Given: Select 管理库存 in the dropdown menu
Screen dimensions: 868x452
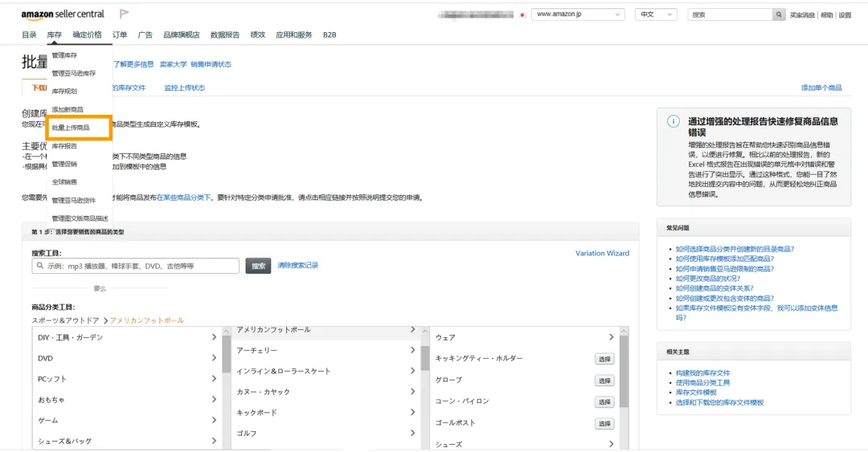Looking at the screenshot, I should click(65, 55).
